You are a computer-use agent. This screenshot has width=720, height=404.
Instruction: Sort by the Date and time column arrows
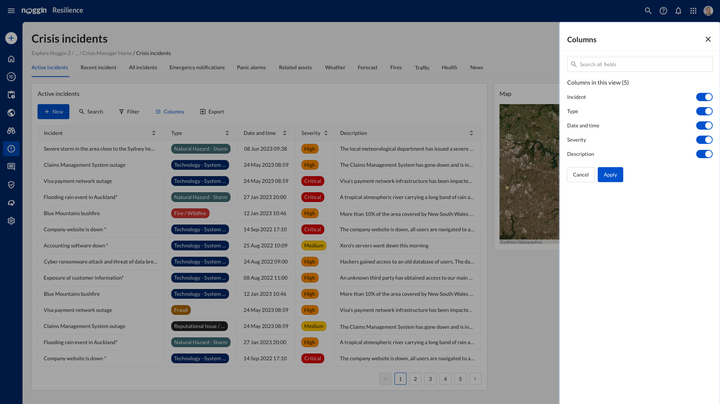point(284,133)
